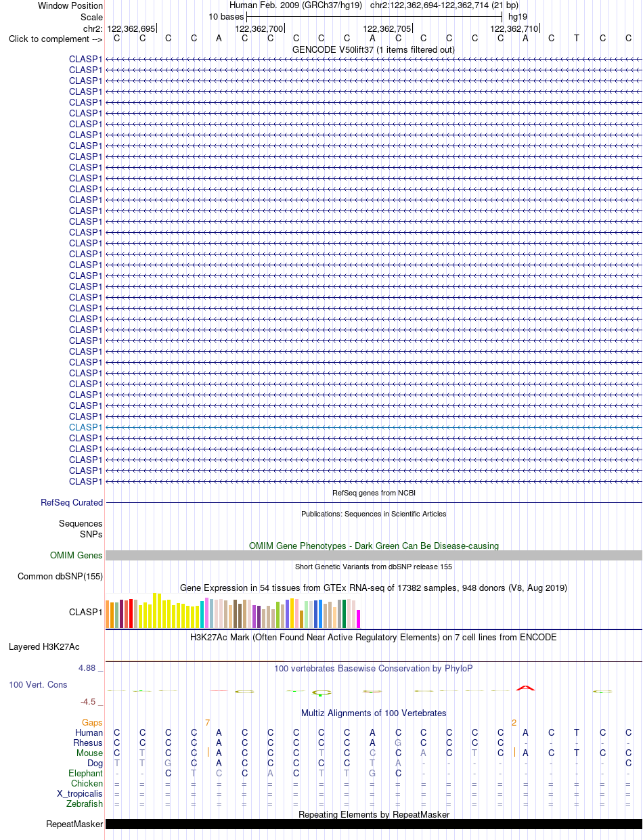
Task: Click the hg19 label next to scale bar
Action: coord(518,16)
